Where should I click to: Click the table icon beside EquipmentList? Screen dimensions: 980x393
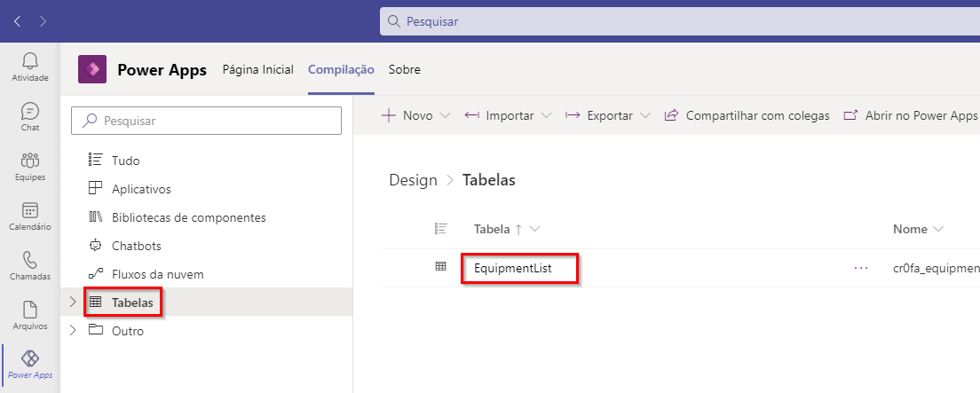440,267
